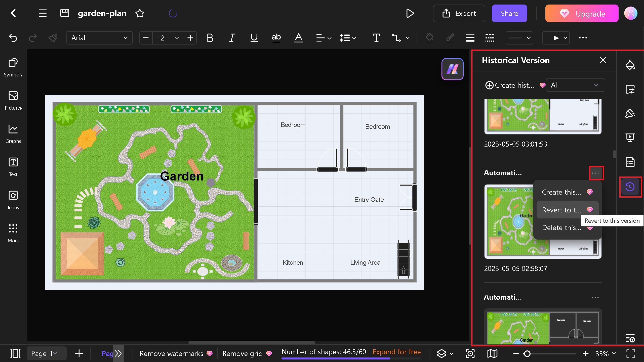Screen dimensions: 644x362
Task: Open the line spacing dropdown
Action: click(x=348, y=38)
